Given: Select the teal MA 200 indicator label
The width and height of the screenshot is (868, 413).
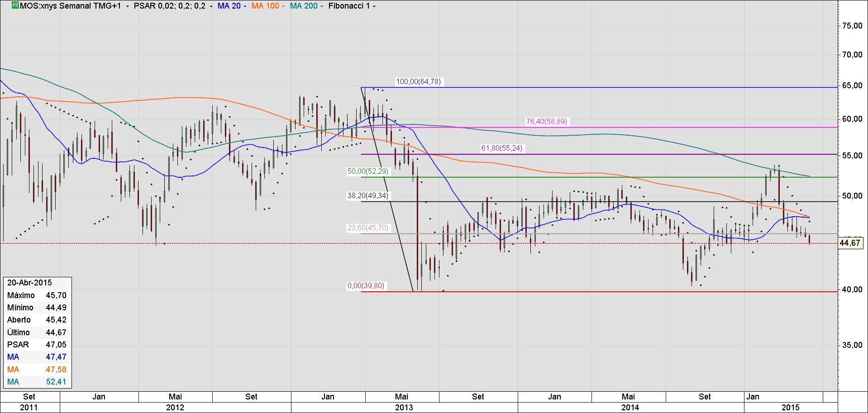Looking at the screenshot, I should click(x=304, y=6).
